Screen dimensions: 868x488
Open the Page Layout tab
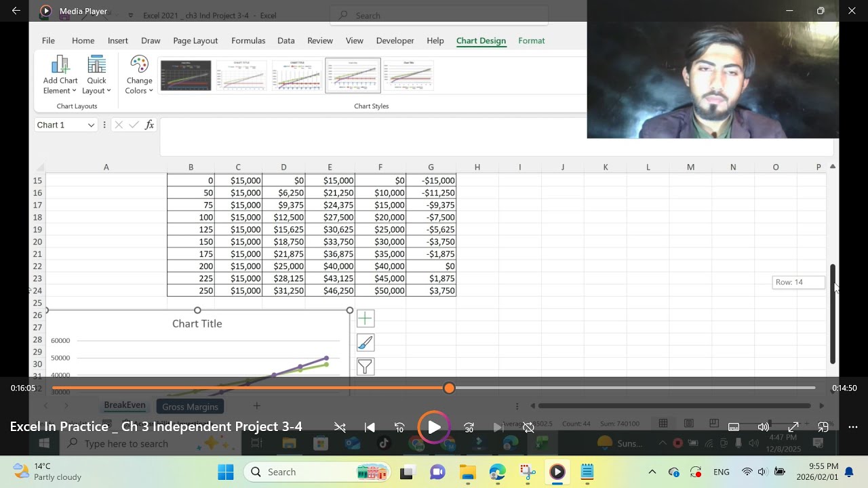tap(195, 41)
